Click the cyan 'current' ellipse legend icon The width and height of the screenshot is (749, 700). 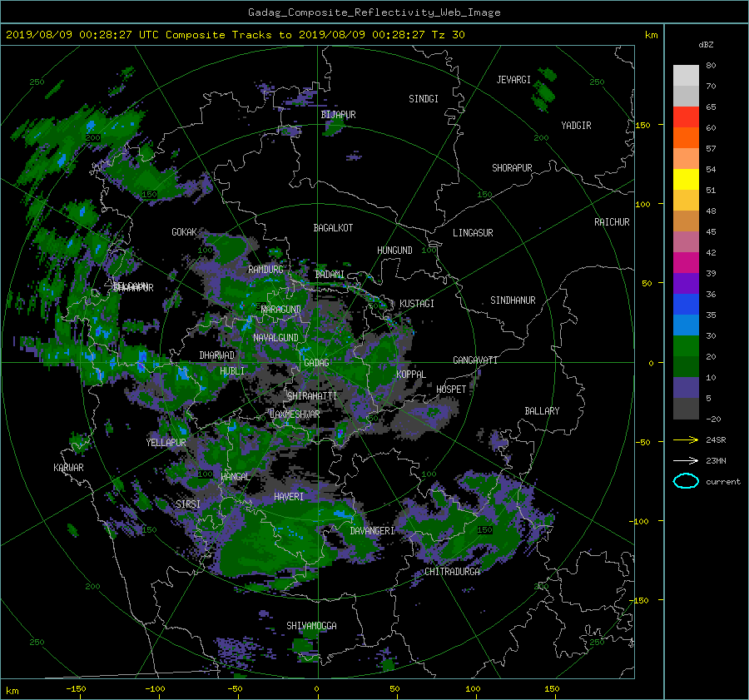click(686, 481)
